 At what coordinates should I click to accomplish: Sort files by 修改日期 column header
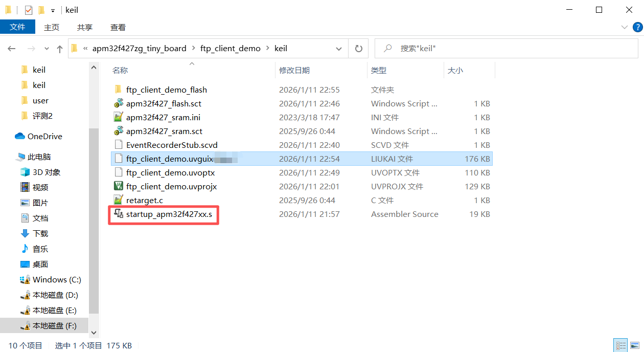click(x=294, y=70)
